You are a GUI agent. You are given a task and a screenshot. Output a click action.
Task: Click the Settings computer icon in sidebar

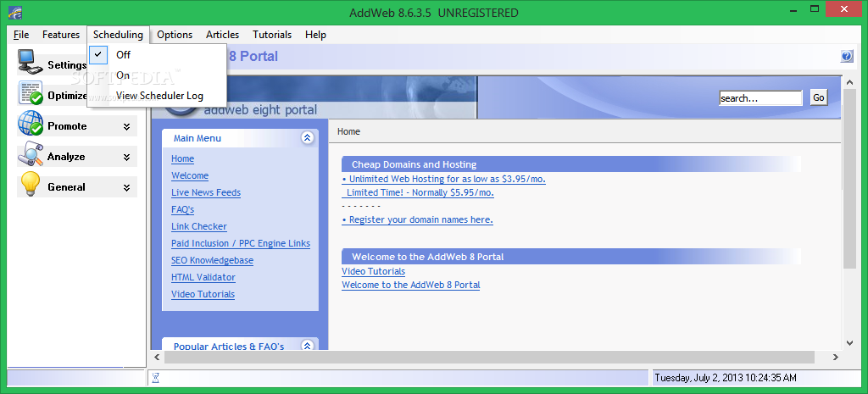(x=30, y=62)
